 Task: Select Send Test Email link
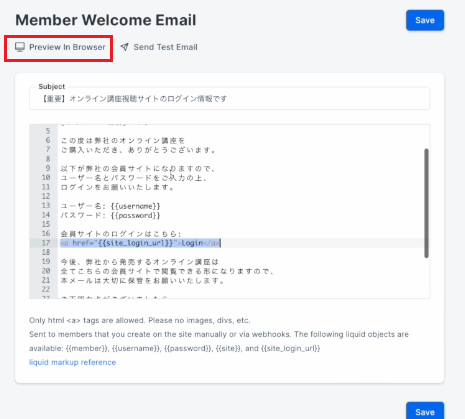(159, 47)
